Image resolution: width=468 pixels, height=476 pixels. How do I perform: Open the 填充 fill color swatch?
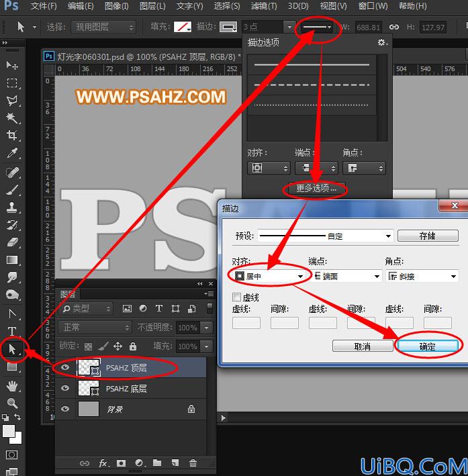point(182,27)
